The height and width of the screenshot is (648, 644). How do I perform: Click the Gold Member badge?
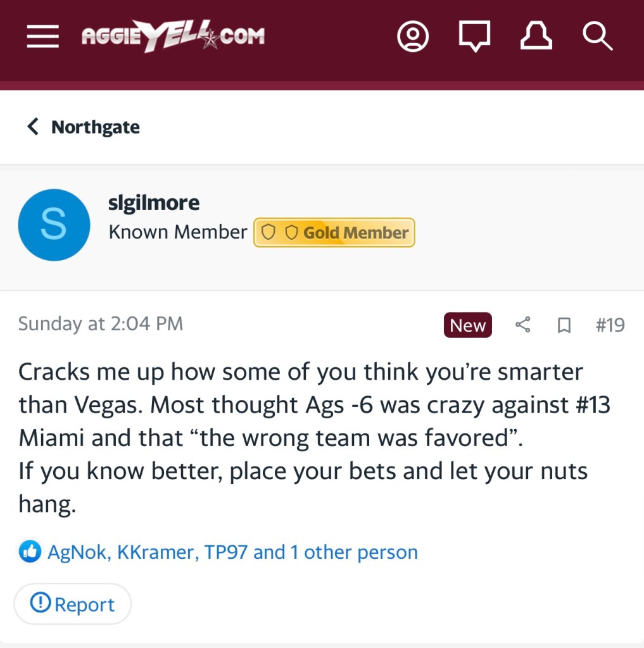click(x=334, y=233)
